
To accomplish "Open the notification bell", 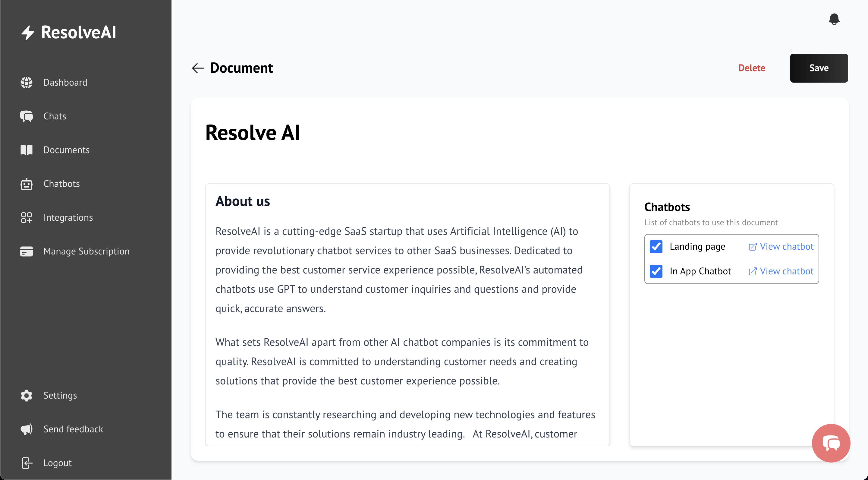I will click(834, 19).
